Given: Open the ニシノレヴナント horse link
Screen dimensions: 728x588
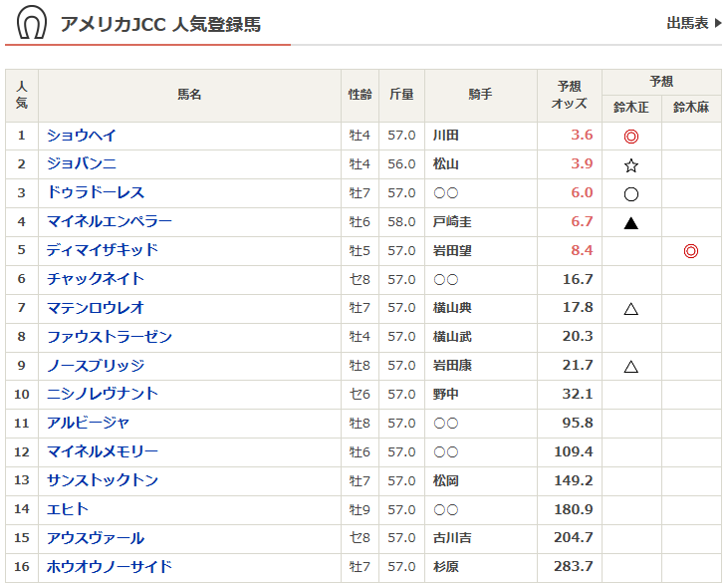Looking at the screenshot, I should pos(103,395).
